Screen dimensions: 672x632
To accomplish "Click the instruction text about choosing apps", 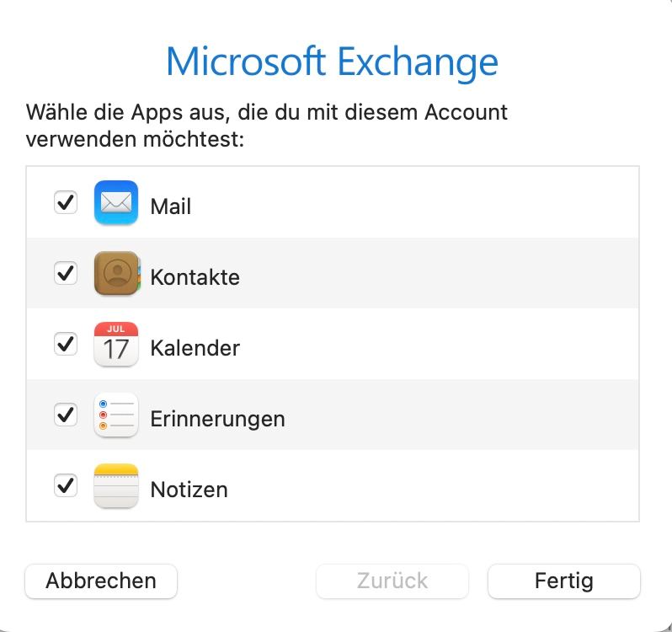I will coord(267,126).
